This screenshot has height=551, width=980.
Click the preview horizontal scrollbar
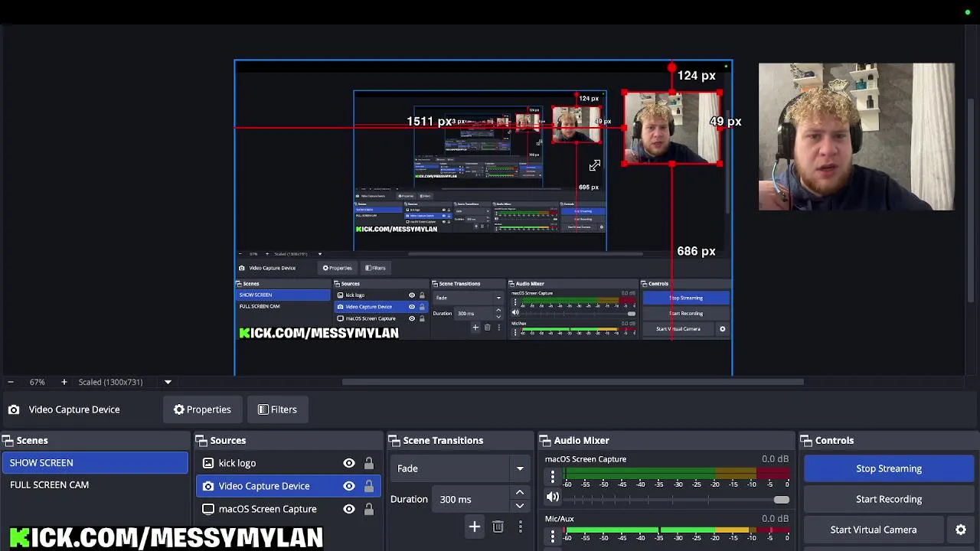click(573, 381)
